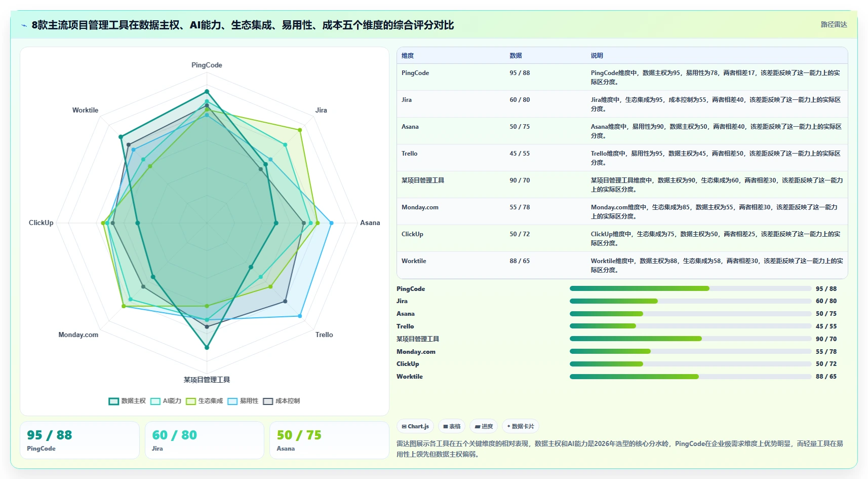Open the PingCode 95 / 88 data card
Screen dimensions: 868x479
80,440
